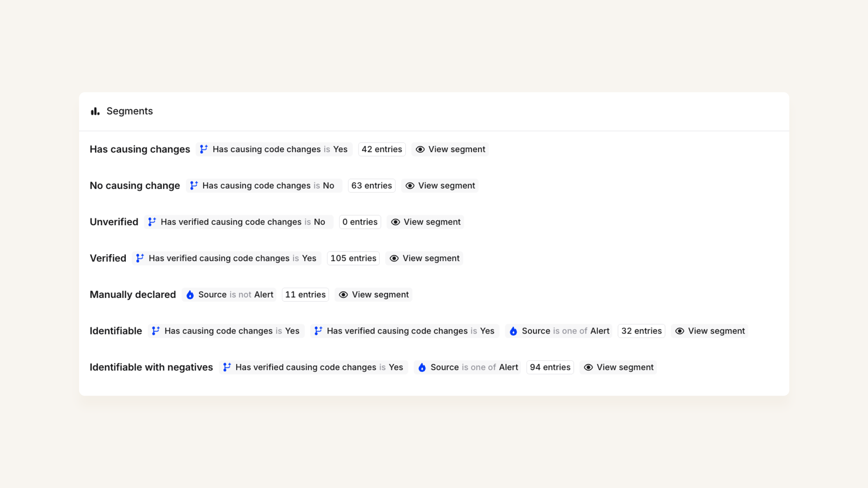
Task: Click flame icon in Manually declared row
Action: pos(190,295)
